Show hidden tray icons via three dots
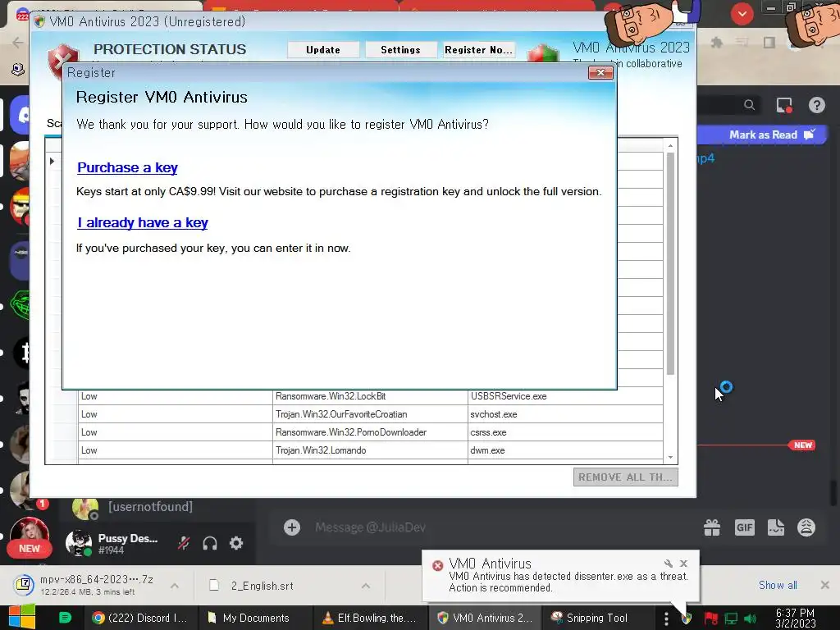Viewport: 840px width, 630px height. click(666, 619)
